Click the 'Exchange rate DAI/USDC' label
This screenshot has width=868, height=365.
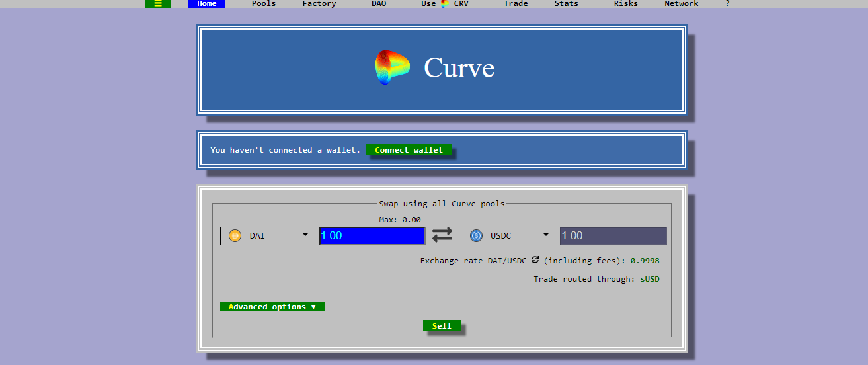point(473,261)
